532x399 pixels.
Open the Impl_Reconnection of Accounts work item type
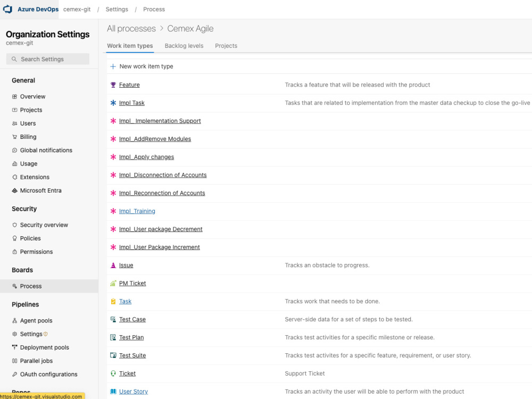[x=162, y=193]
